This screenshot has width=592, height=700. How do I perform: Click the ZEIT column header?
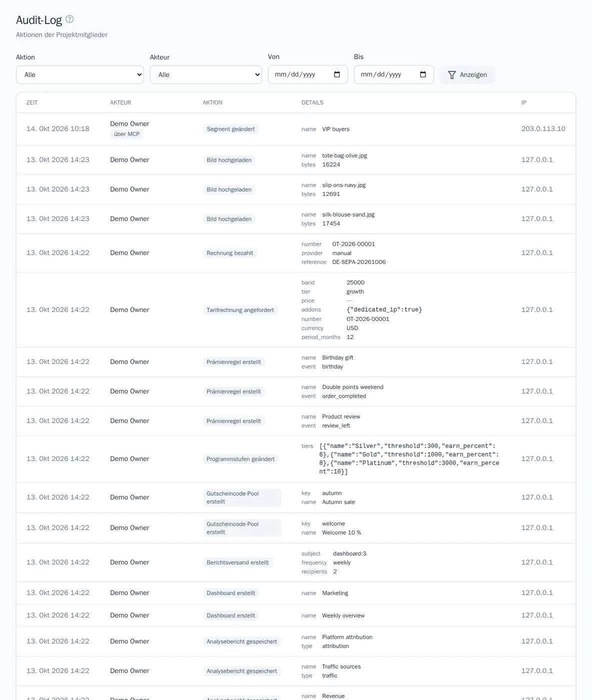pos(32,102)
